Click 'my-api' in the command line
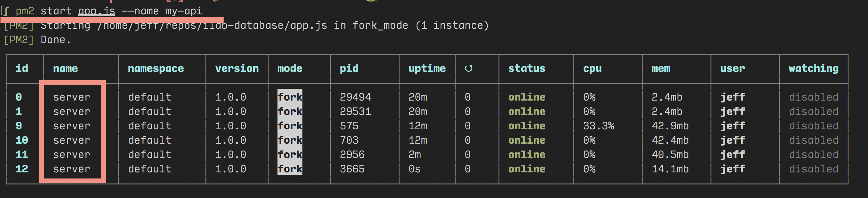 point(184,11)
